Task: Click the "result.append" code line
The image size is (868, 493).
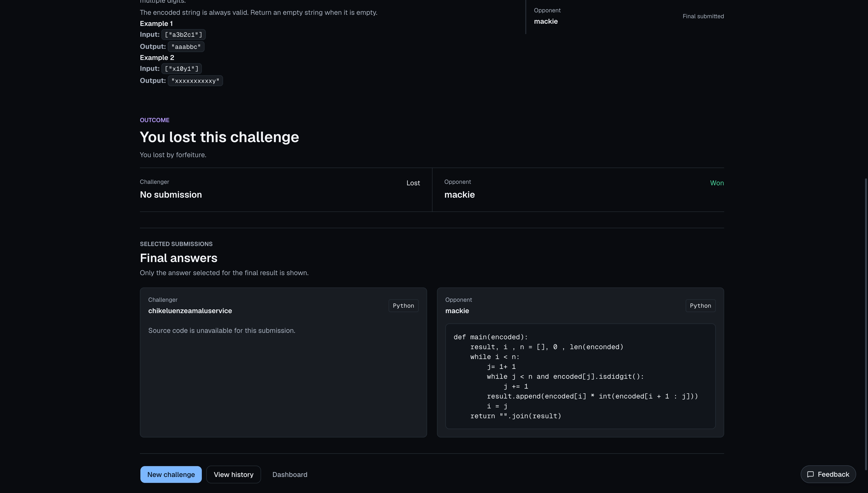Action: pyautogui.click(x=592, y=396)
